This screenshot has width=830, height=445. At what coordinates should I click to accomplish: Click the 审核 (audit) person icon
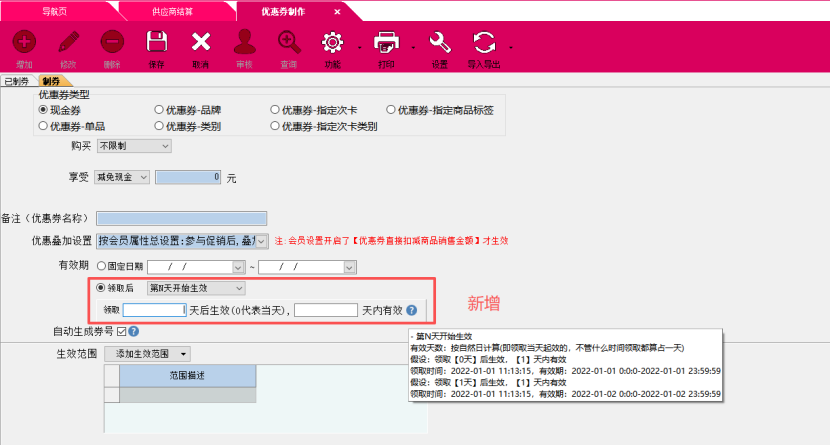pyautogui.click(x=245, y=42)
